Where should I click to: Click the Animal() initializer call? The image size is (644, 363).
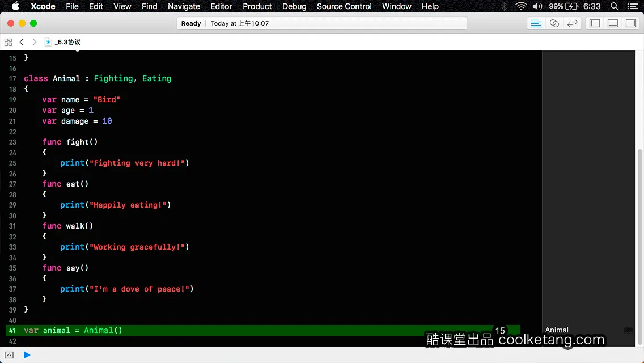pyautogui.click(x=103, y=330)
